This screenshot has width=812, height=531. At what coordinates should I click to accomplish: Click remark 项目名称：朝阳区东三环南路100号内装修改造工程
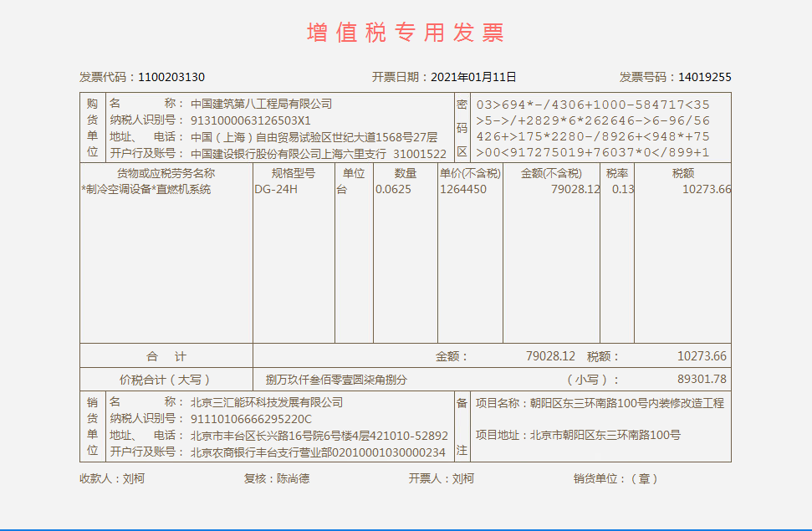point(600,403)
